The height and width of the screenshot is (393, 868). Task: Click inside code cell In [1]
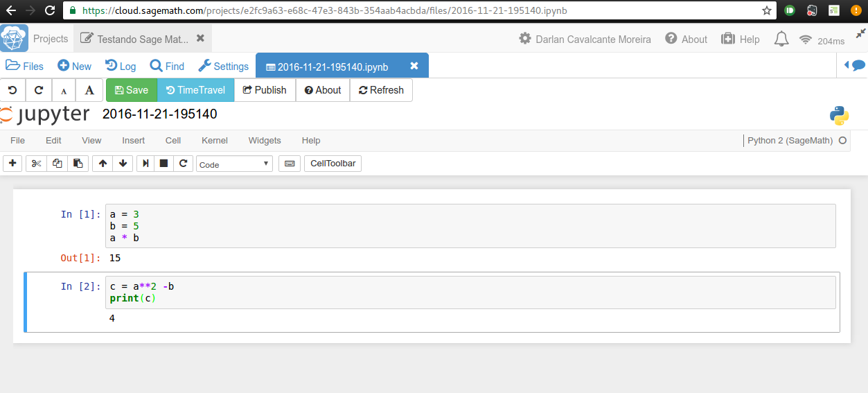click(x=470, y=226)
